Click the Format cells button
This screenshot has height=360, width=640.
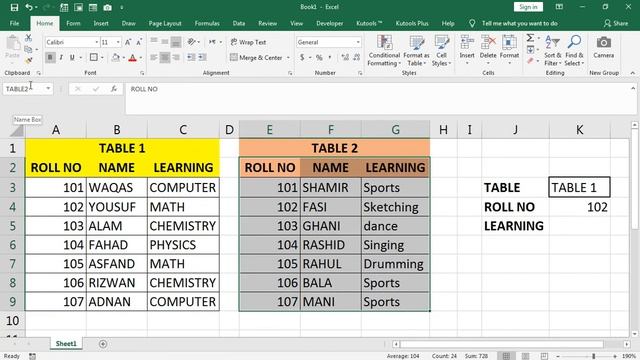click(x=509, y=50)
